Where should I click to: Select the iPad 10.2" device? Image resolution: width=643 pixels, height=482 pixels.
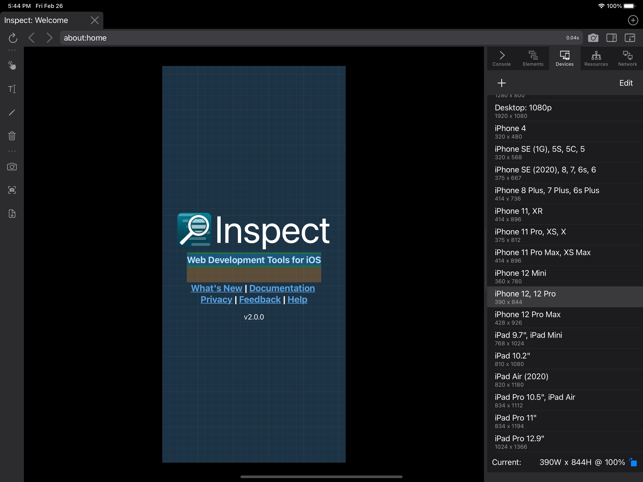point(565,359)
